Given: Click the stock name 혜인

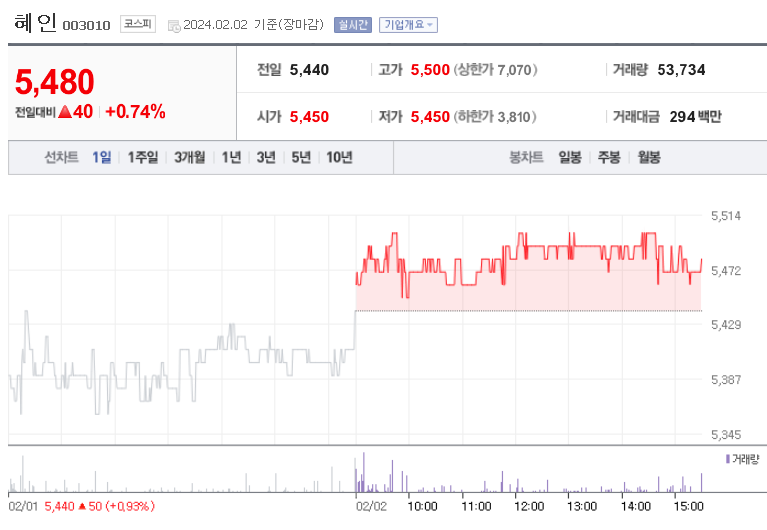Looking at the screenshot, I should click(x=35, y=23).
